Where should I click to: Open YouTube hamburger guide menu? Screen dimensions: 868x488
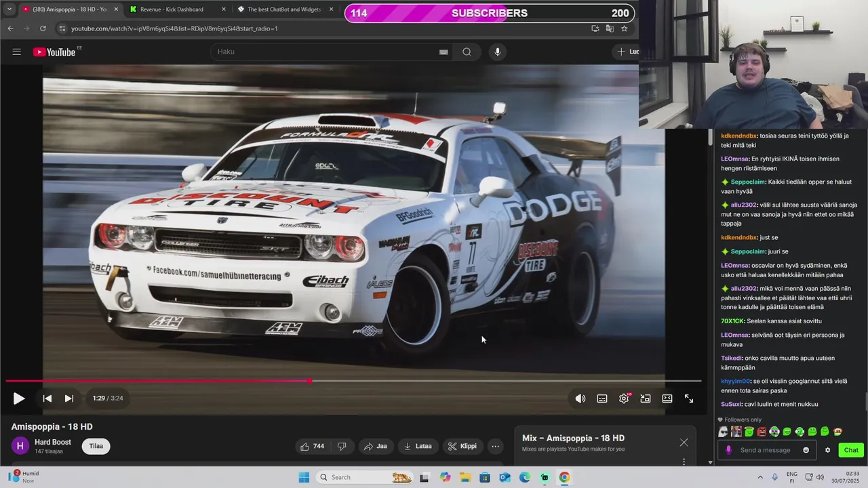(x=17, y=52)
